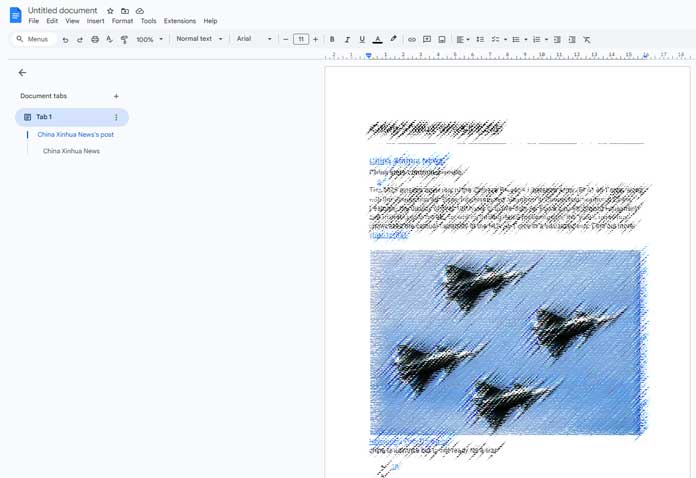696x478 pixels.
Task: Open the Help menu
Action: pos(210,21)
